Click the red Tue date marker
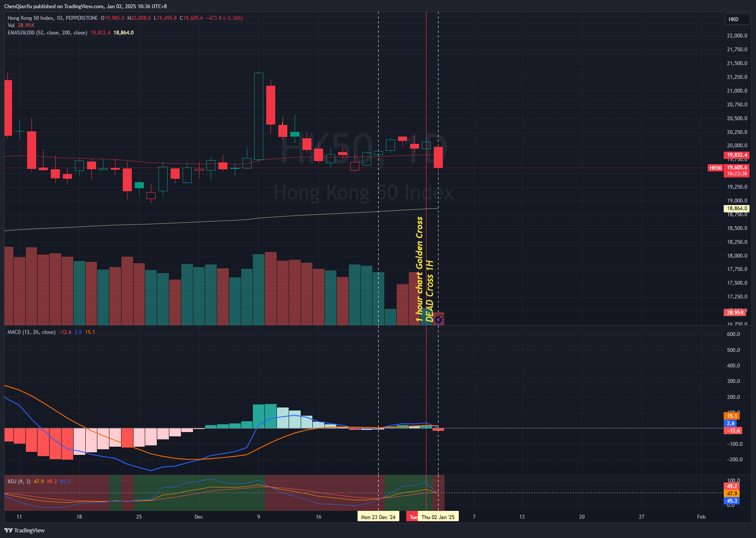 click(x=412, y=517)
